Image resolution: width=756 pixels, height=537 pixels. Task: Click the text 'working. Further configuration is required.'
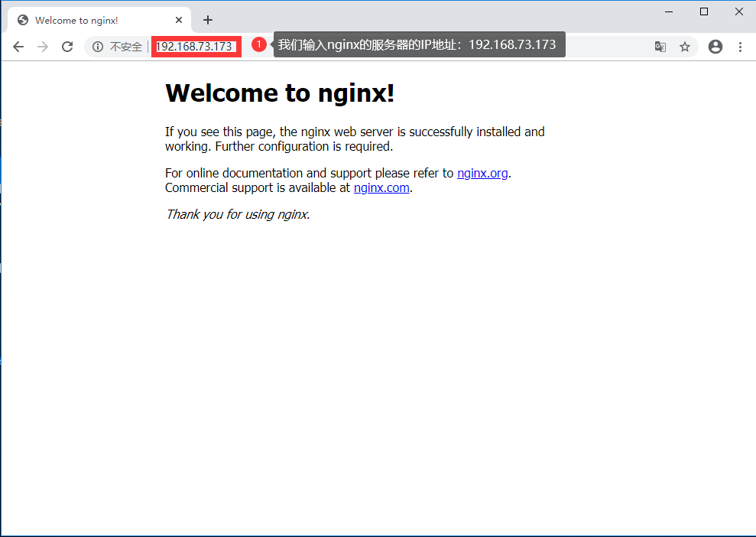[279, 146]
